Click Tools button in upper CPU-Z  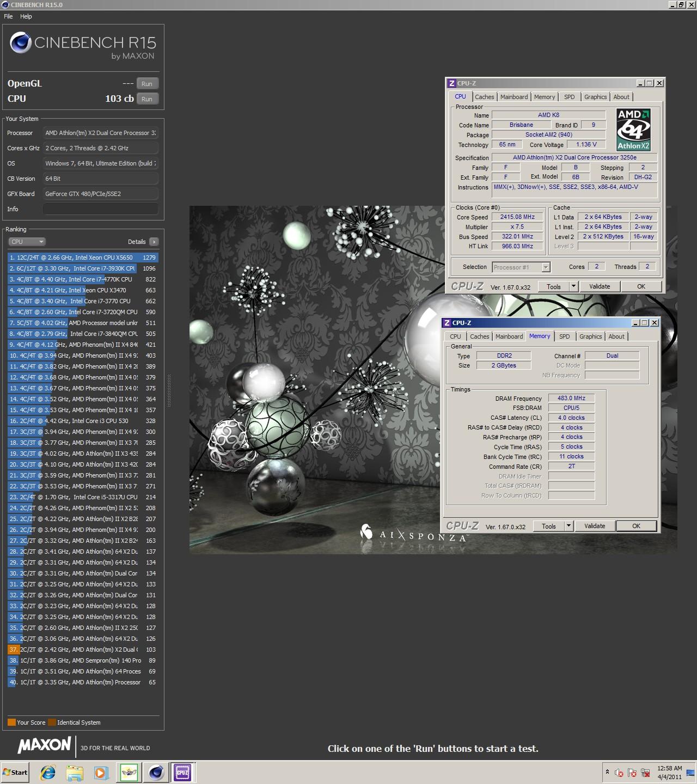click(x=554, y=286)
